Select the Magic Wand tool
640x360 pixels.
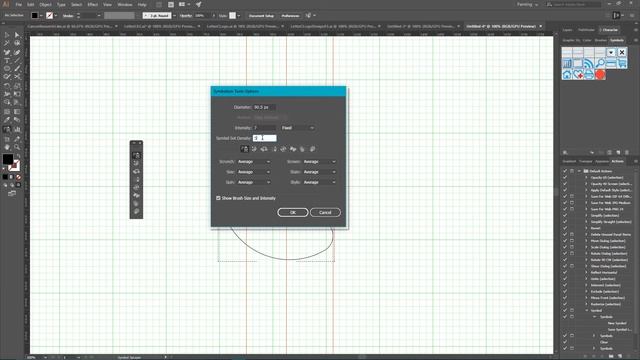tap(7, 43)
